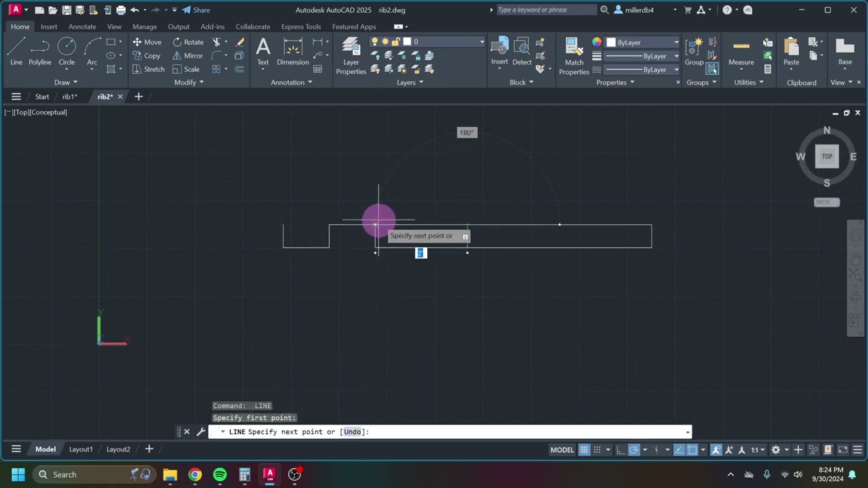Click the Start tab button
This screenshot has width=868, height=488.
[x=42, y=97]
